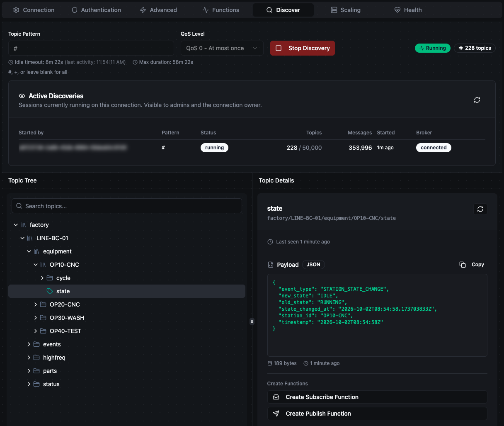
Task: Click the green Running status badge
Action: [x=433, y=48]
